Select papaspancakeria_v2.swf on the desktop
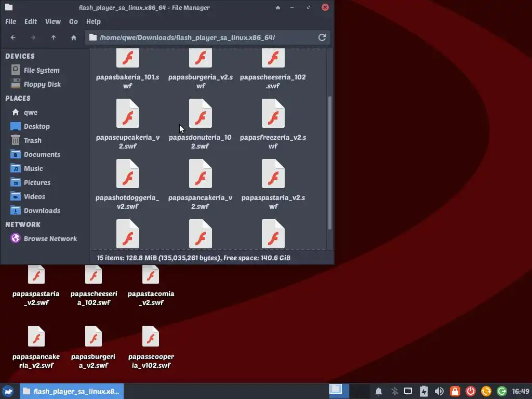The height and width of the screenshot is (399, 532). (36, 336)
